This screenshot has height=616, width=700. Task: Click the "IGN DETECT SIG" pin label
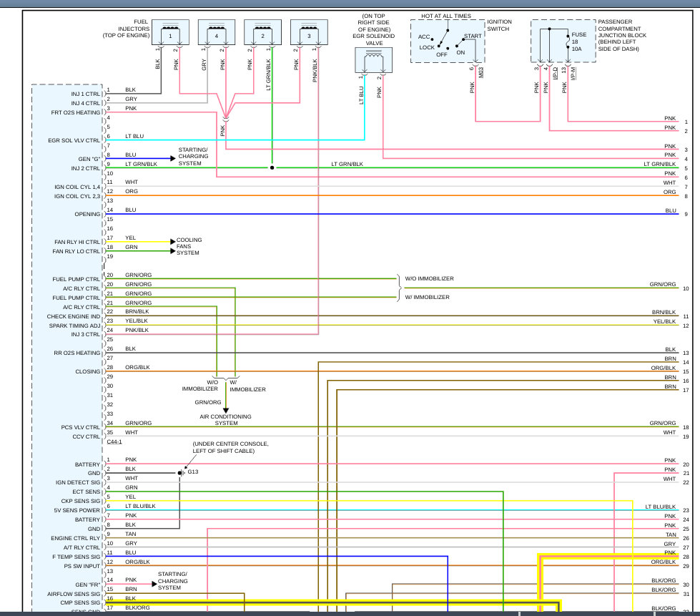pyautogui.click(x=78, y=483)
